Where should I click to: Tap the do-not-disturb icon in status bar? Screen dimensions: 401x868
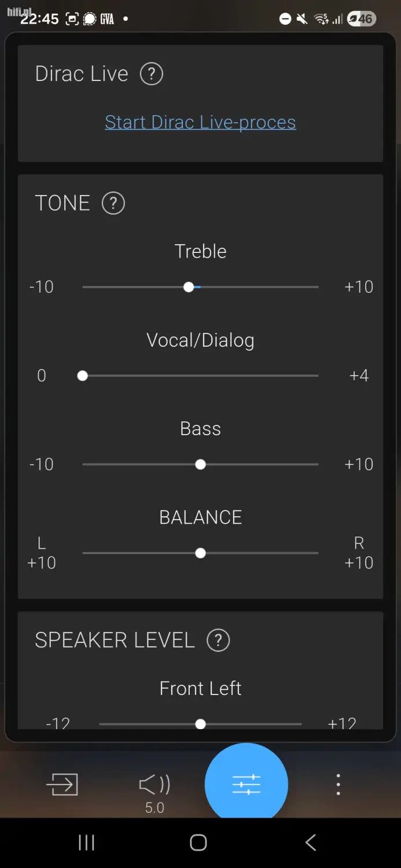(x=284, y=19)
